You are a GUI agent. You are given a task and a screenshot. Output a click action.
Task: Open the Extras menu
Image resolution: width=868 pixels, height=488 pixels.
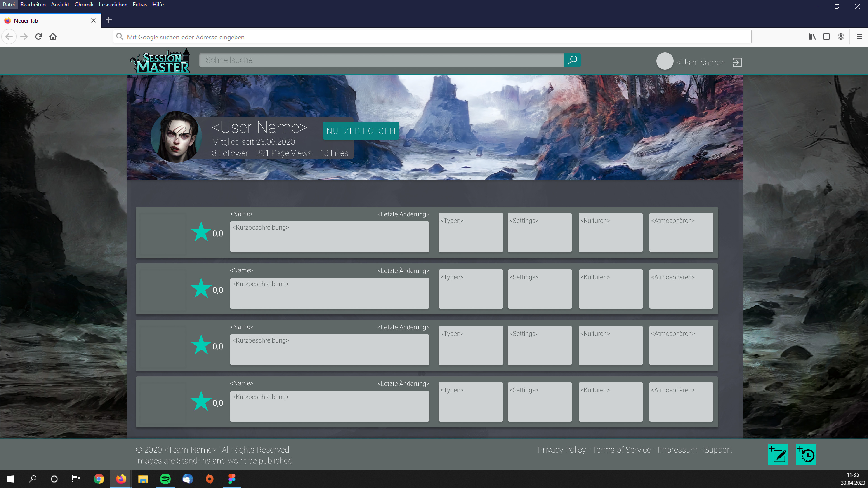pyautogui.click(x=140, y=4)
